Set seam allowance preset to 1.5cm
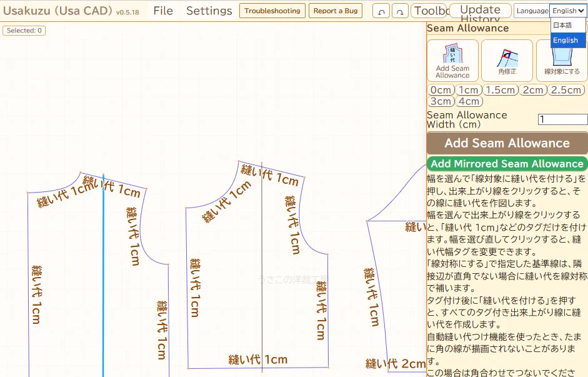 501,90
